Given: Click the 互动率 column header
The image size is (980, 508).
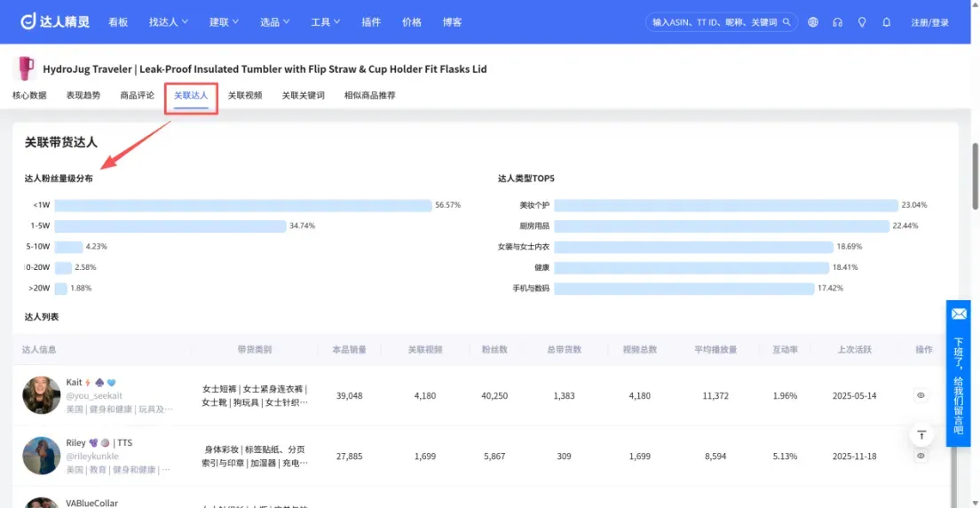Looking at the screenshot, I should [x=785, y=350].
